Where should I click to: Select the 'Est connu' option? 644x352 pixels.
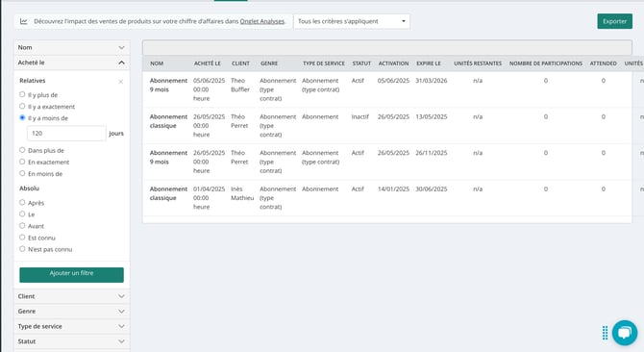22,237
